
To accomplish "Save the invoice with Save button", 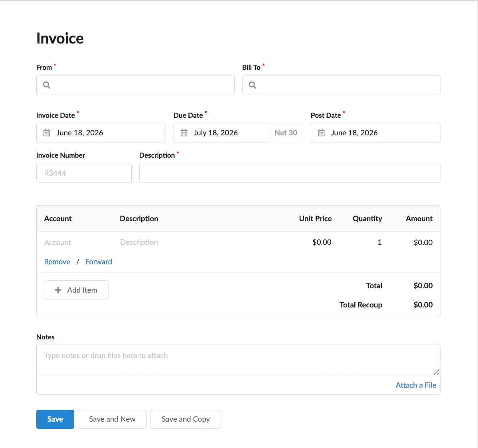I will (x=55, y=419).
